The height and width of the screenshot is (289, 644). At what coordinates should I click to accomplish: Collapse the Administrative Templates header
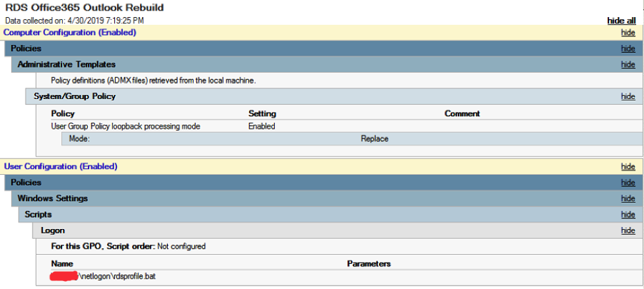click(x=67, y=65)
